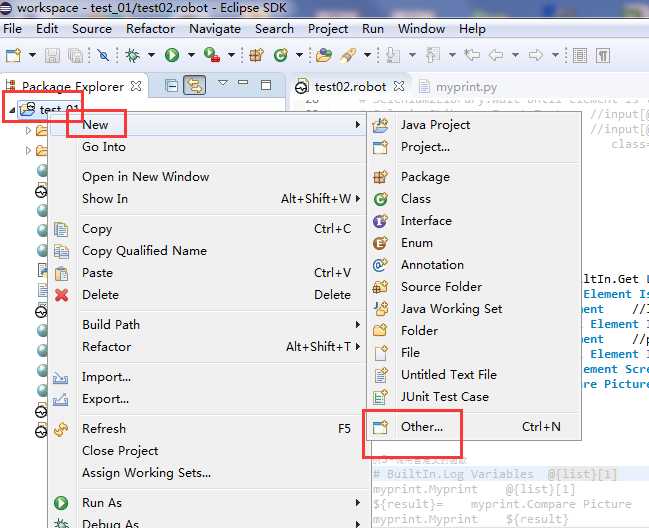Open the Navigate menu
649x528 pixels.
215,29
